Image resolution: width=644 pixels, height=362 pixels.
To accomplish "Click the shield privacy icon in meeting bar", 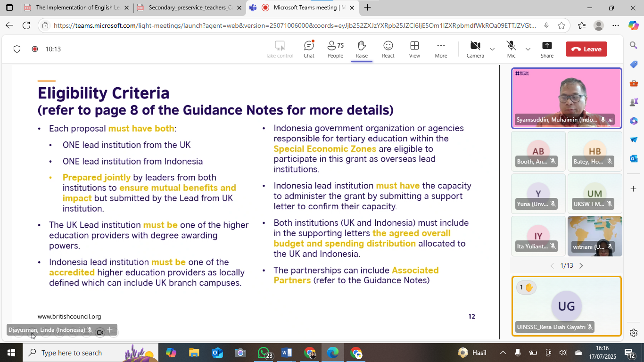I will point(17,49).
